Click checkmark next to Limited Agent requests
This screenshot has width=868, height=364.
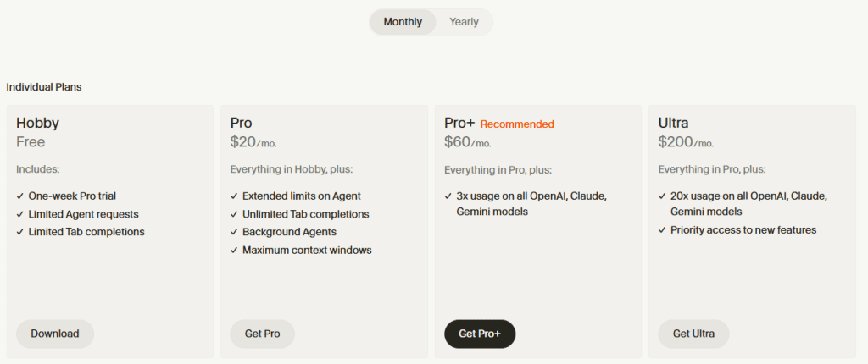click(x=20, y=214)
